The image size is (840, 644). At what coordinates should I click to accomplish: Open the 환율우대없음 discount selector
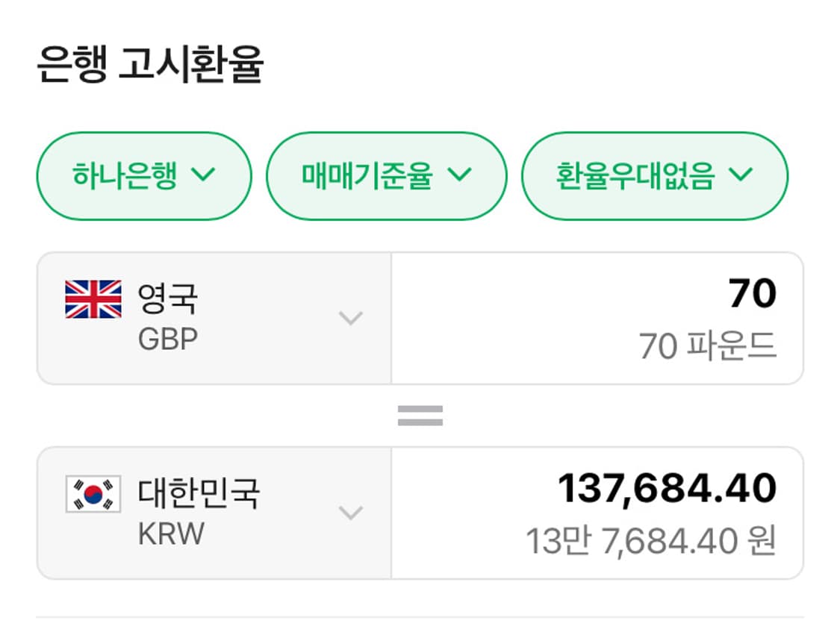[x=656, y=175]
